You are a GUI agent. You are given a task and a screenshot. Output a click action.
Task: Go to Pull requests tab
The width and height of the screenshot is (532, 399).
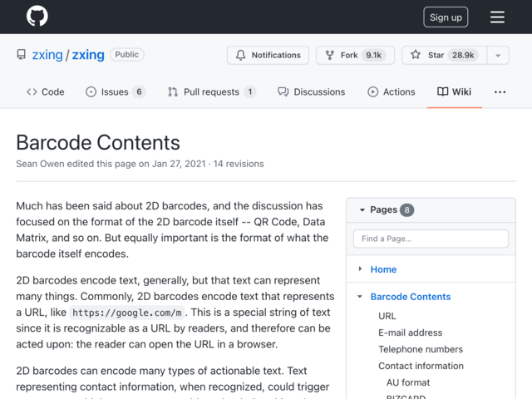(x=212, y=92)
